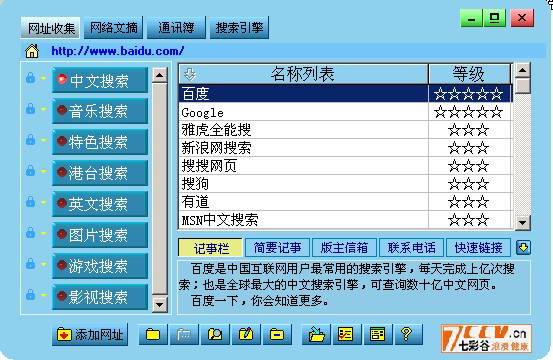Click the 等级 column header
The height and width of the screenshot is (360, 553).
point(469,74)
